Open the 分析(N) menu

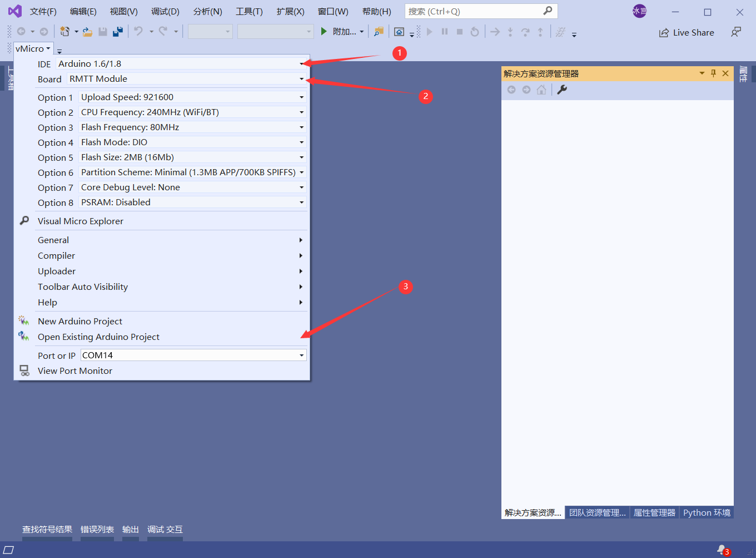[208, 11]
